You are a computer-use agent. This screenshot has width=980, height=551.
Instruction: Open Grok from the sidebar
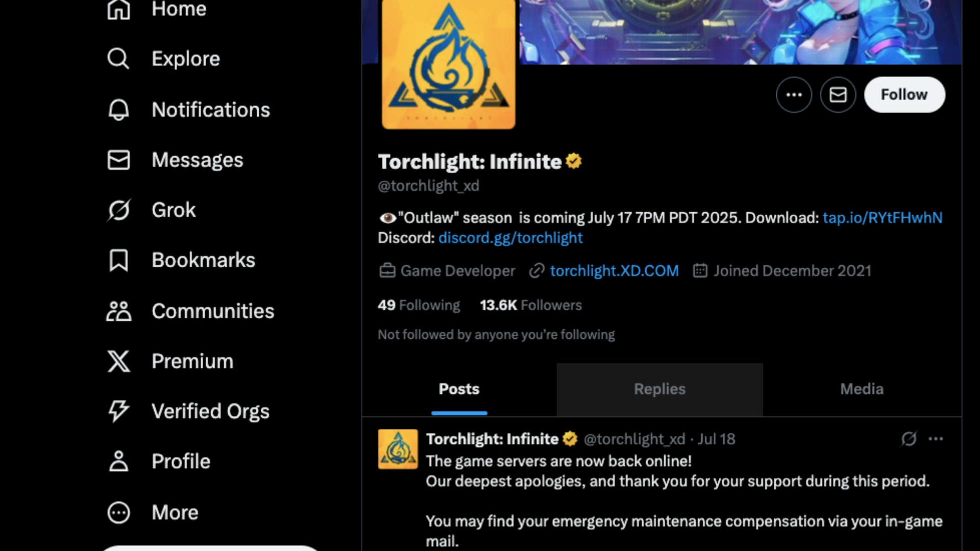point(118,210)
